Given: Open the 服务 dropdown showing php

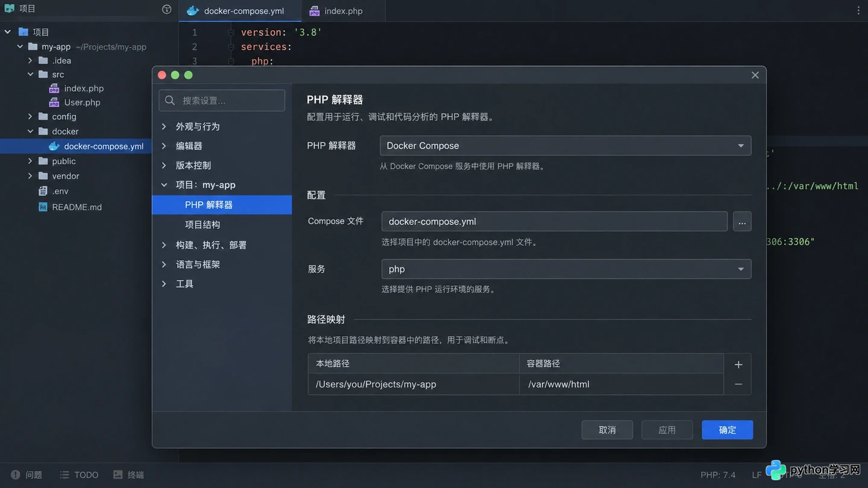Looking at the screenshot, I should (x=566, y=269).
